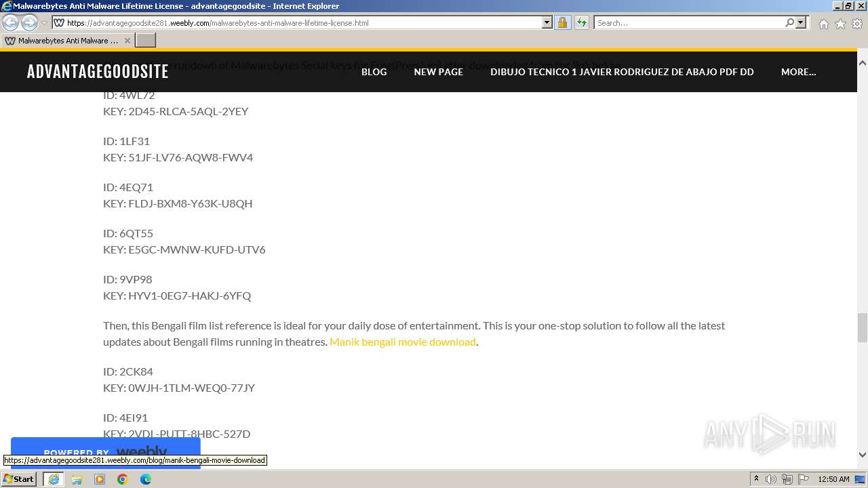Expand the search provider dropdown arrow
This screenshot has width=868, height=488.
801,22
